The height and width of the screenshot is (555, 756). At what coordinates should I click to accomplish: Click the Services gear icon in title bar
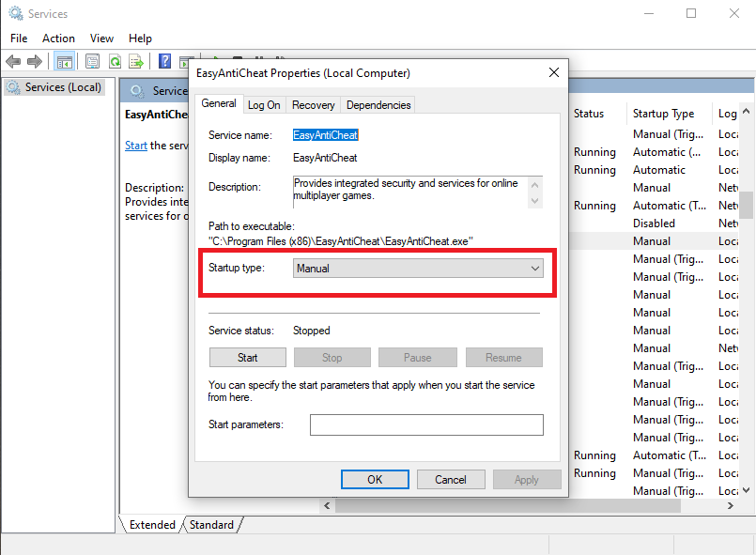(x=16, y=13)
